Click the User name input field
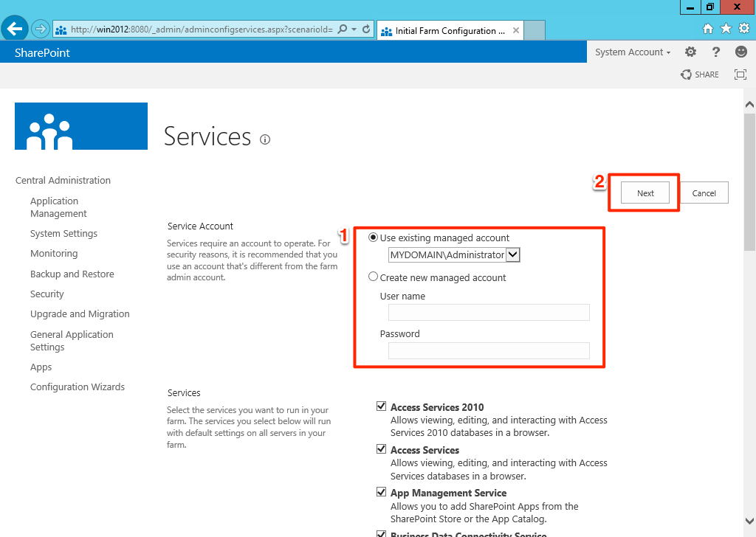Image resolution: width=756 pixels, height=537 pixels. pyautogui.click(x=489, y=313)
